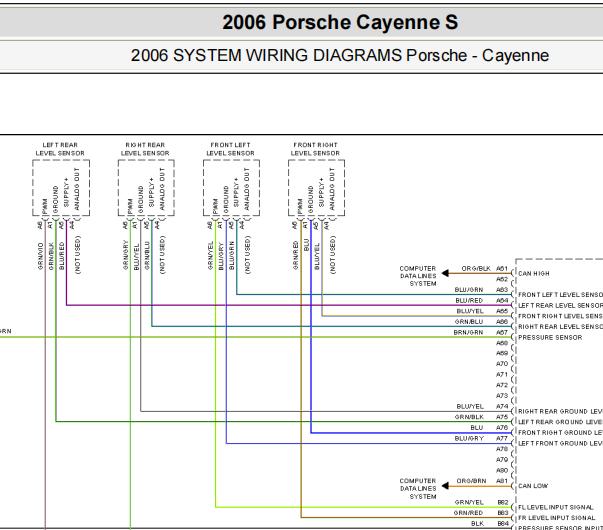Click the PRESSURE SENSOR pin label
Screen dimensions: 603x530
click(550, 337)
